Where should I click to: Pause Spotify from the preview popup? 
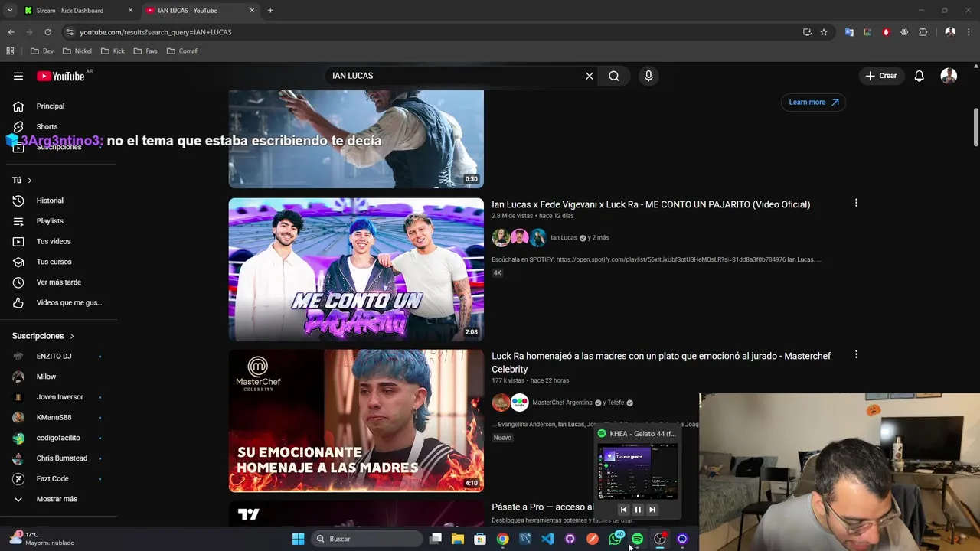[638, 510]
